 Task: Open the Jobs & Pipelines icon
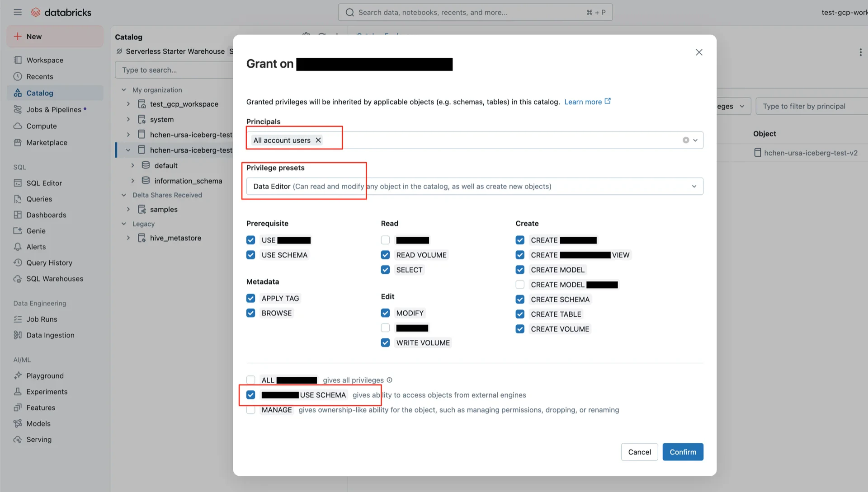pos(18,109)
